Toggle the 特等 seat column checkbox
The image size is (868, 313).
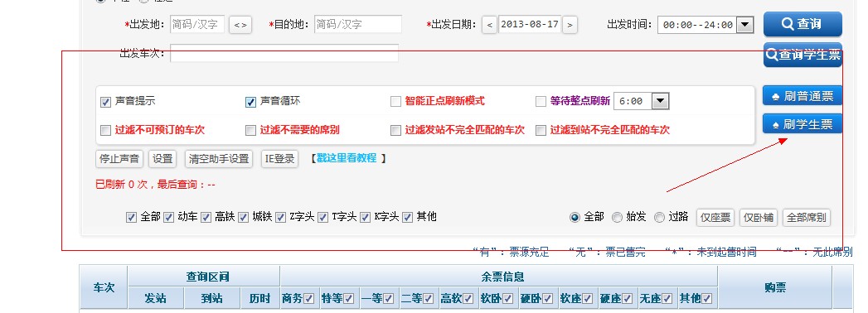(x=349, y=299)
